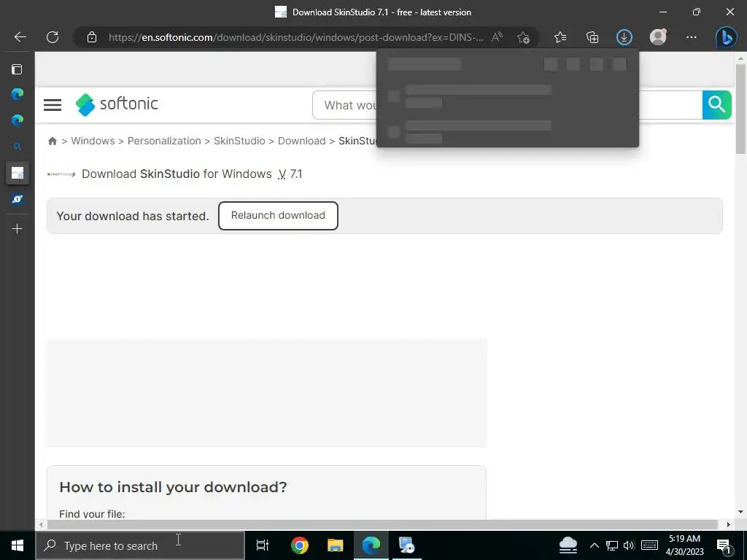
Task: Open the clock and calendar flyout
Action: click(x=684, y=545)
